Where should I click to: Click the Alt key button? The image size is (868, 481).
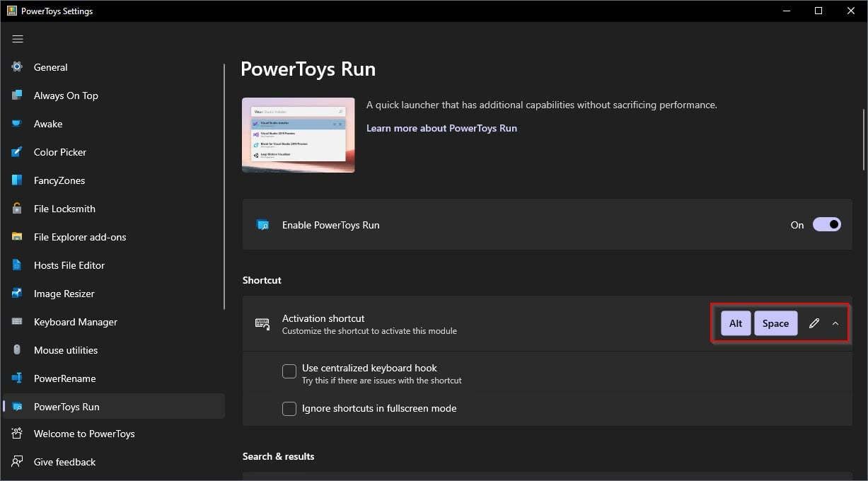coord(736,323)
